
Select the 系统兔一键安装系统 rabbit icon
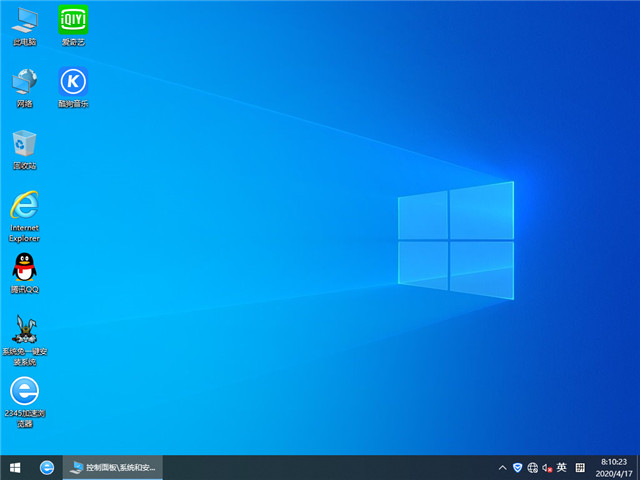point(24,340)
